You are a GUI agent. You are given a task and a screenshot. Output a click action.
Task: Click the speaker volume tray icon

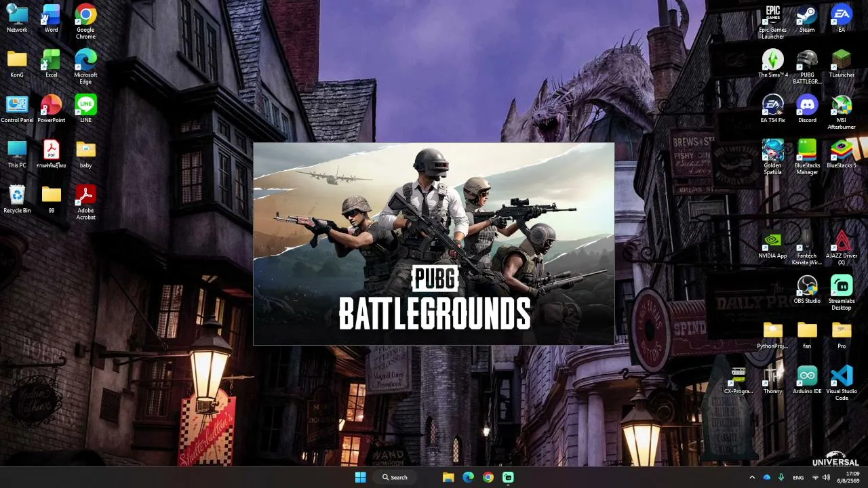click(x=826, y=477)
